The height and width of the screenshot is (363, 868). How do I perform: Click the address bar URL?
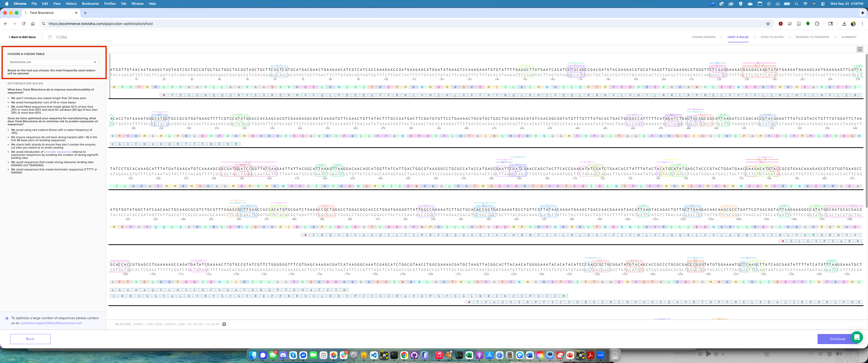pyautogui.click(x=101, y=24)
